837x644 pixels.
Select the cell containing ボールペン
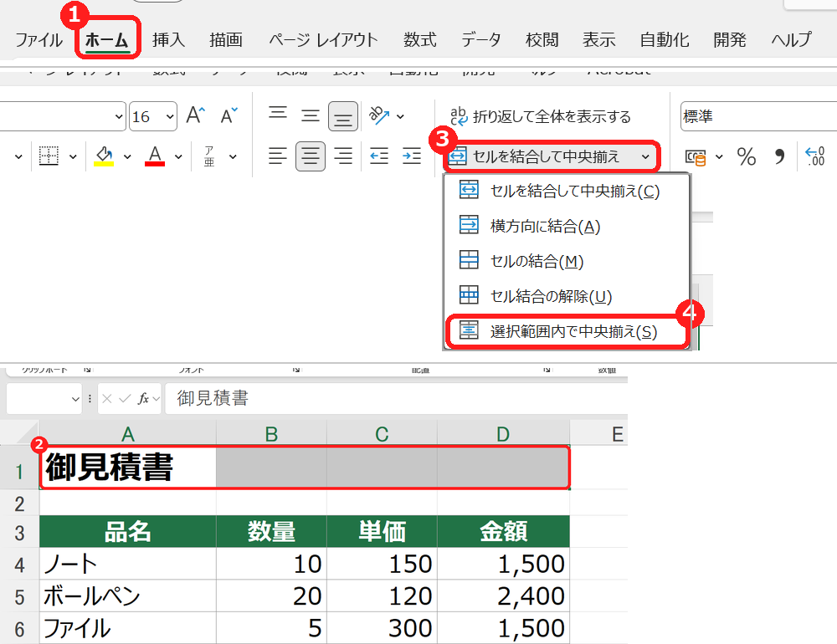tap(127, 596)
